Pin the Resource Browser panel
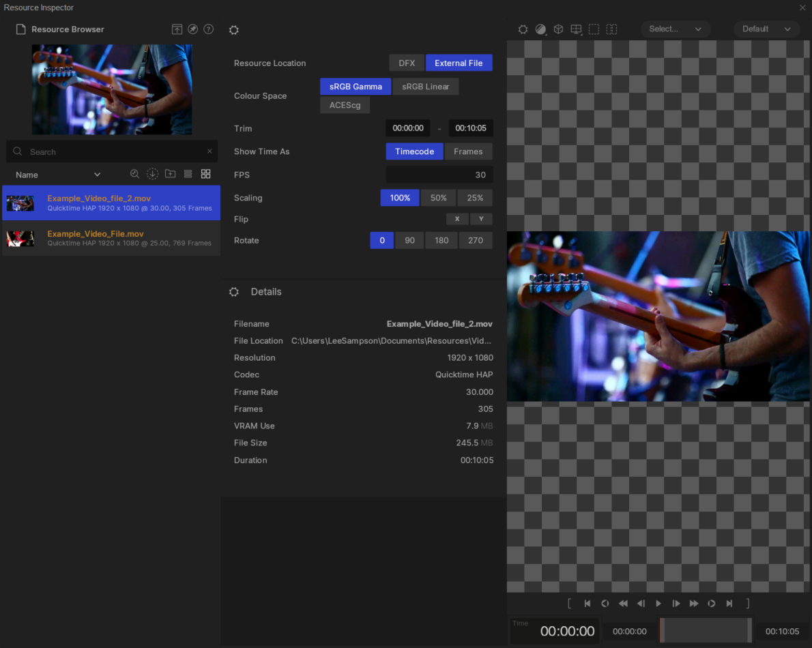Screen dimensions: 812x648 192,29
